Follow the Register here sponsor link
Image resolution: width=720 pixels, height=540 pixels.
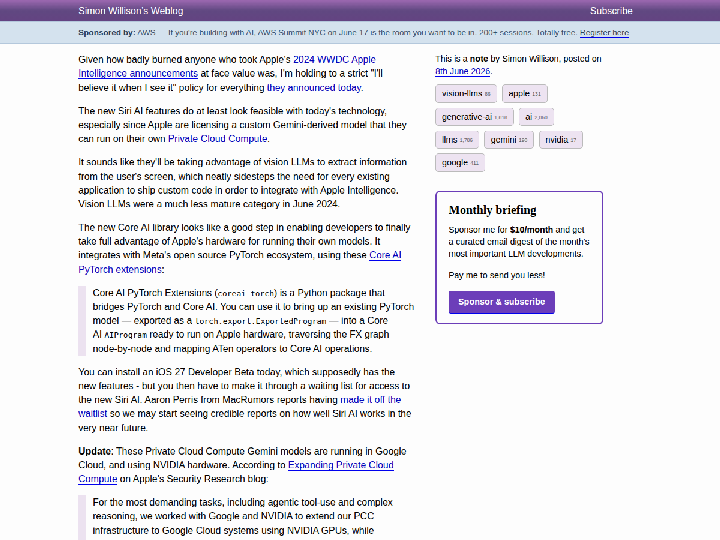[604, 33]
